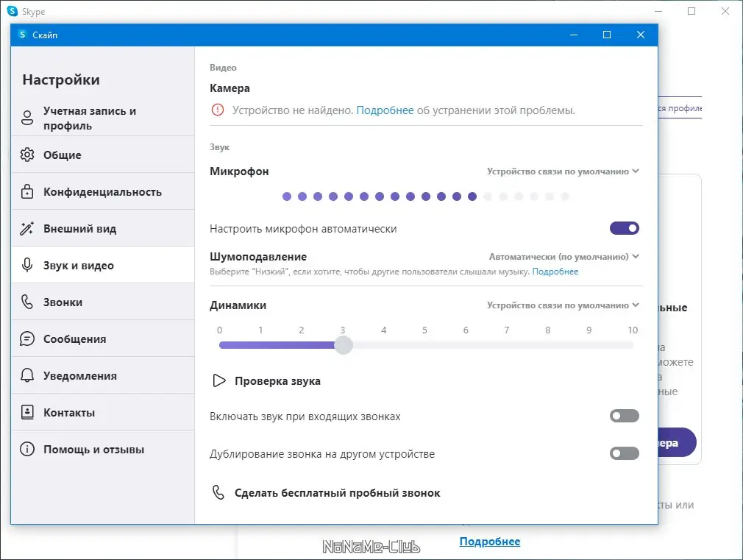743x560 pixels.
Task: Start Проверка звука test
Action: pyautogui.click(x=266, y=380)
